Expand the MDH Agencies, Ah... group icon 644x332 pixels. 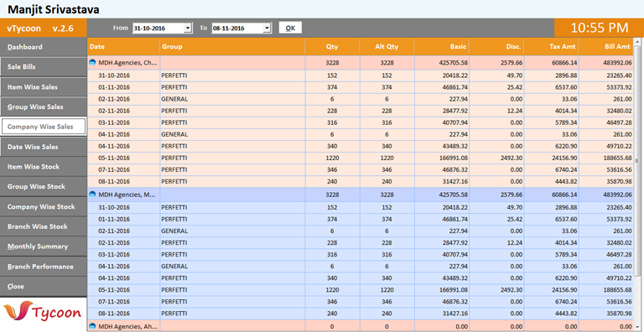[92, 326]
